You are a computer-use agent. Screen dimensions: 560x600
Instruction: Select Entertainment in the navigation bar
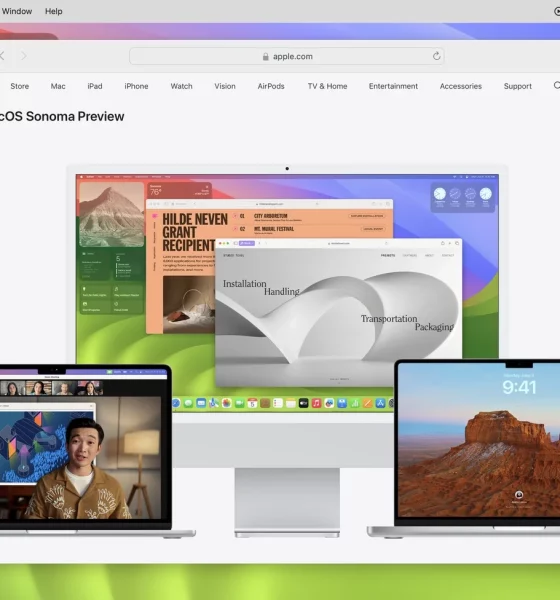393,86
